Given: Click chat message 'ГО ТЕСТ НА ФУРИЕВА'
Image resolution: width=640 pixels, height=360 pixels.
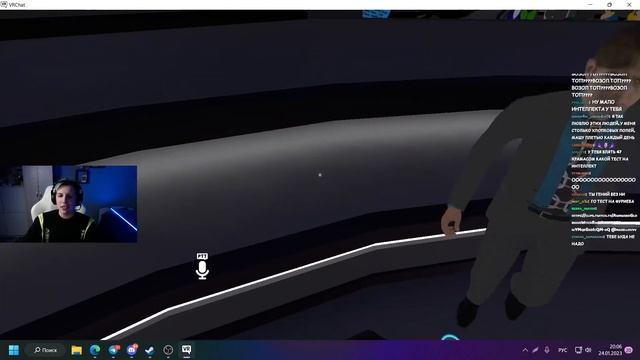Looking at the screenshot, I should point(613,201).
